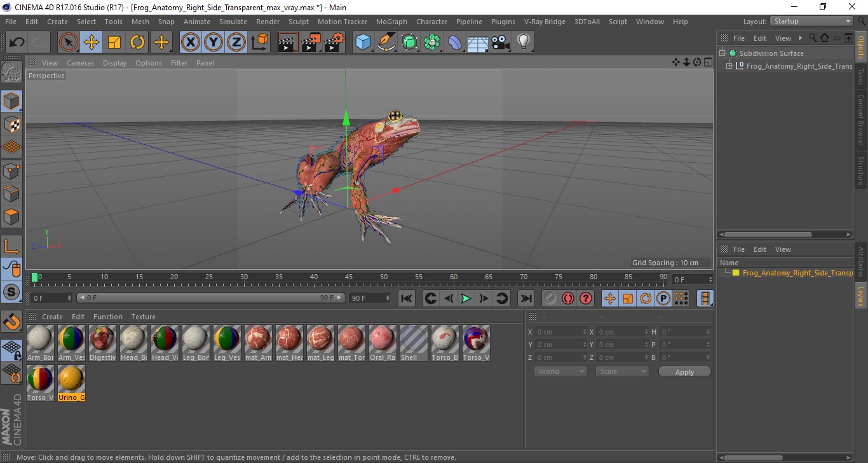Select the Digestiv material thumbnail
The width and height of the screenshot is (868, 463).
pos(102,339)
